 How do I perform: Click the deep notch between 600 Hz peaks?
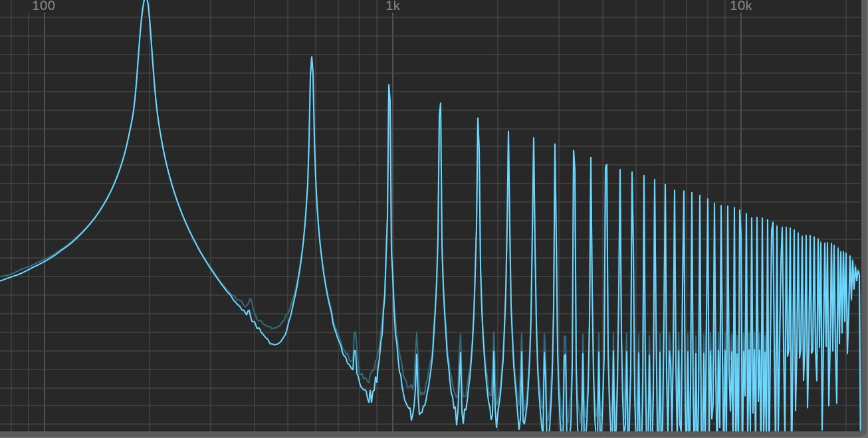coord(412,419)
